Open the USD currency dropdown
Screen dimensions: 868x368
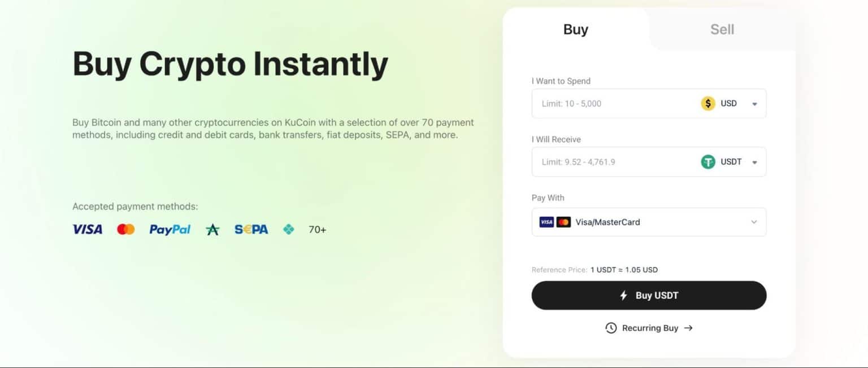(x=754, y=103)
